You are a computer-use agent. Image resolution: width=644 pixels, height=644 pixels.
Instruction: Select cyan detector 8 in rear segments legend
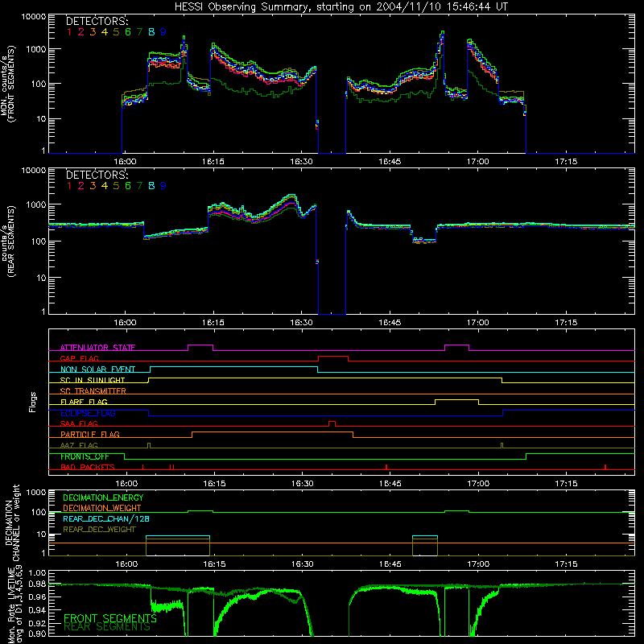151,186
